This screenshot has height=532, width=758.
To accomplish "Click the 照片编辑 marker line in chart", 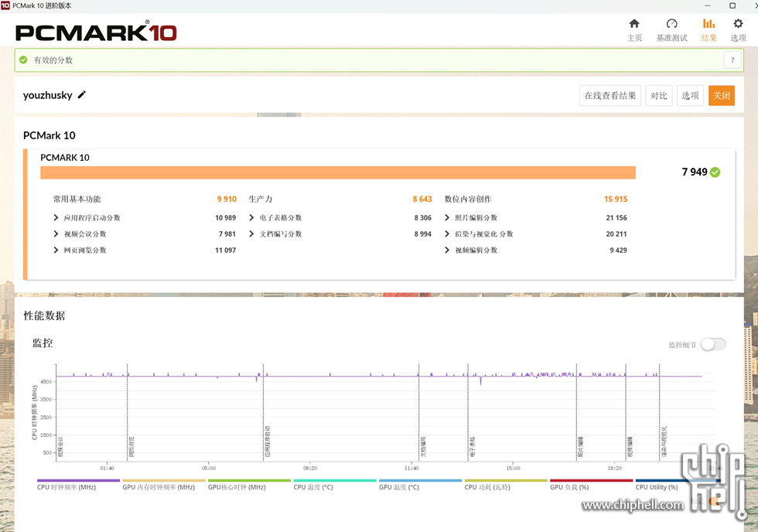I will point(576,412).
